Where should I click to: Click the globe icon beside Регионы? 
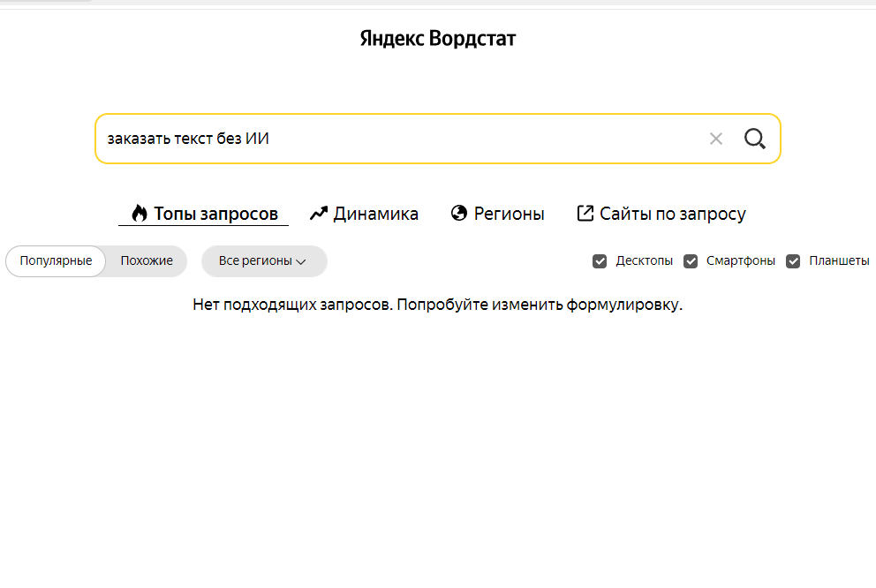[x=458, y=214]
